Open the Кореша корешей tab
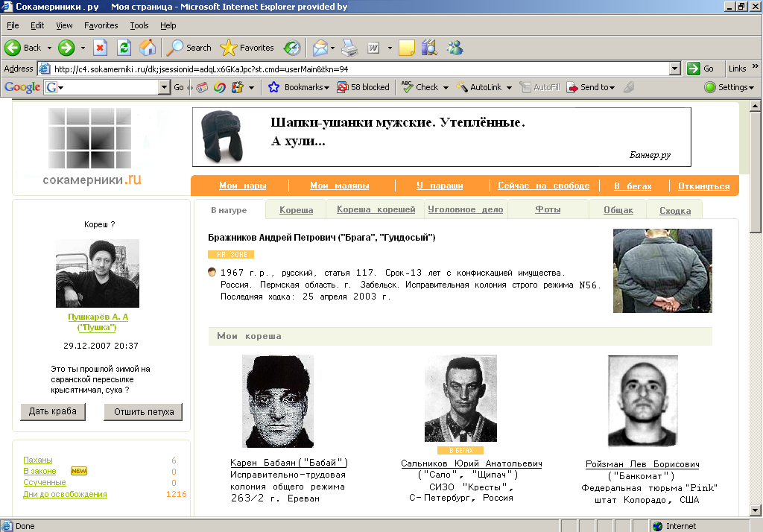 pyautogui.click(x=376, y=209)
